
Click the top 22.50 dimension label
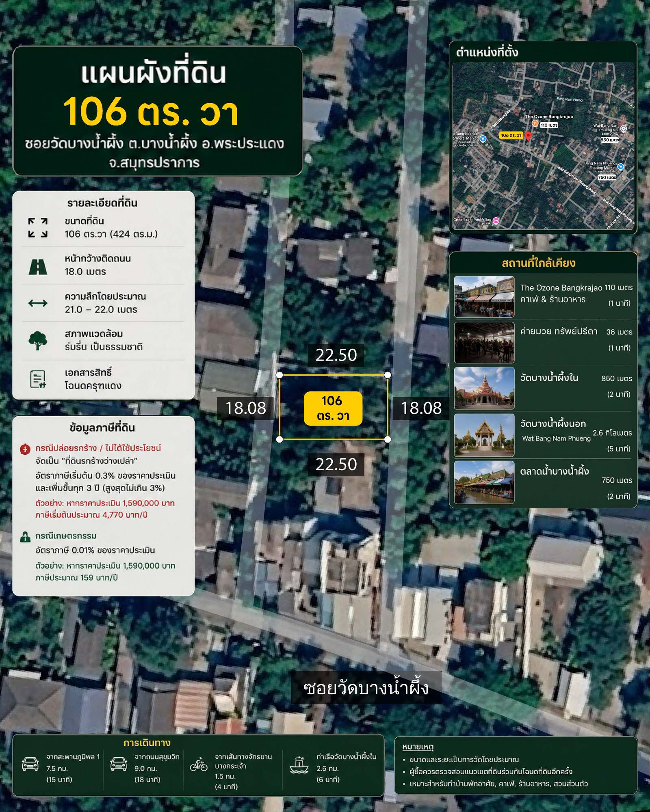[x=336, y=355]
